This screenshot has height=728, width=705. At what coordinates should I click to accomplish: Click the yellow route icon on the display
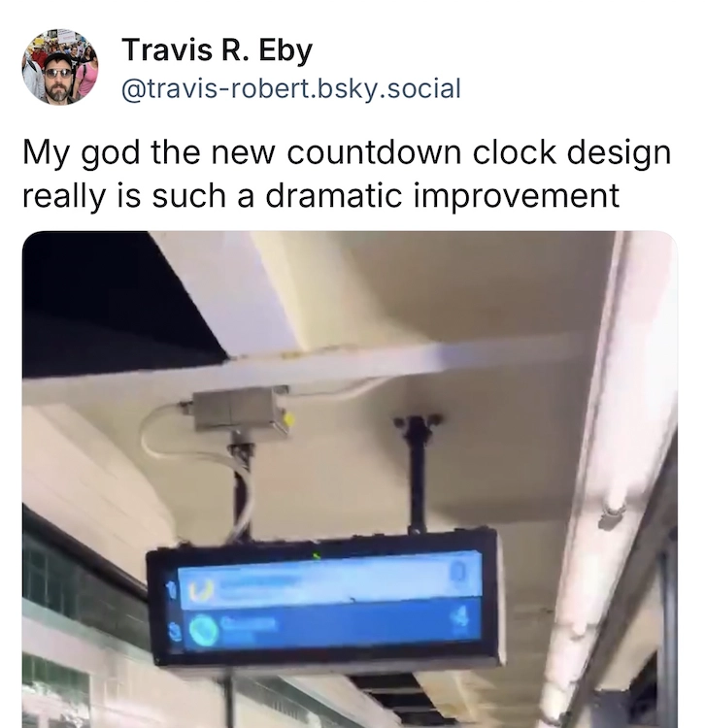coord(201,590)
